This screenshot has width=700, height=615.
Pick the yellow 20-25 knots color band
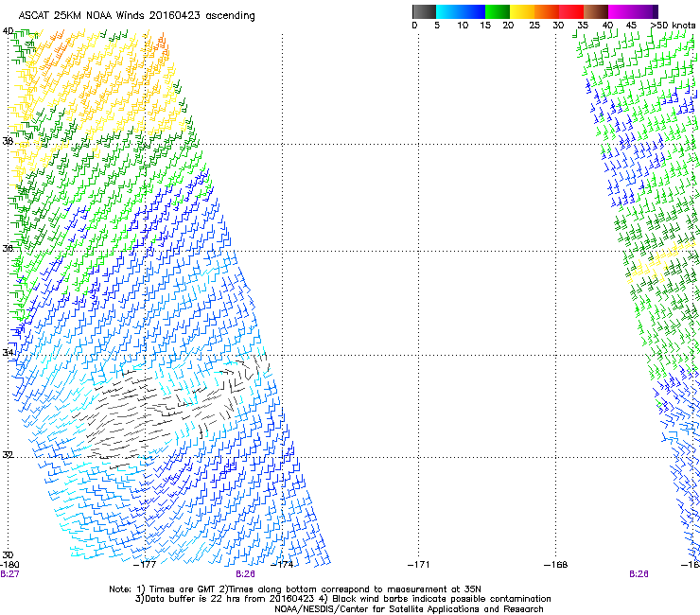click(522, 11)
